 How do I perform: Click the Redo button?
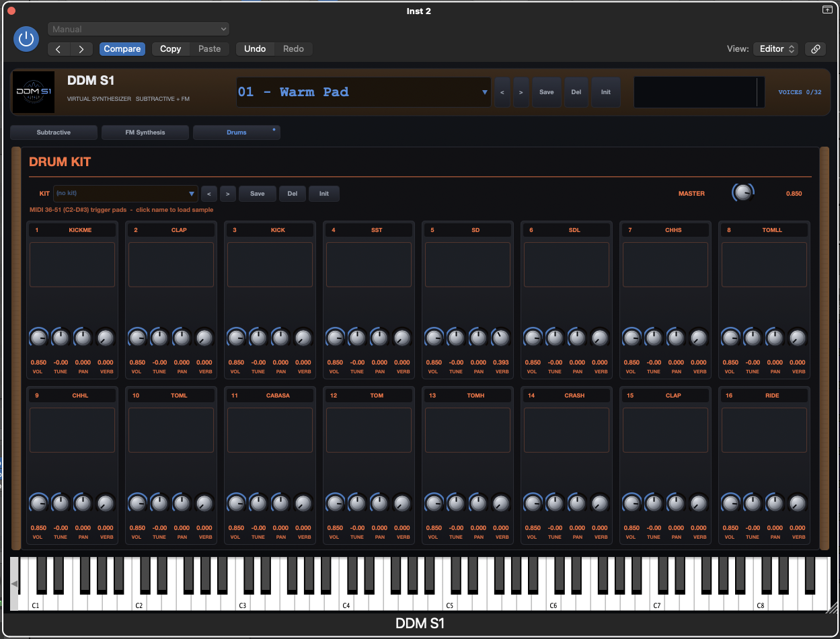tap(293, 49)
